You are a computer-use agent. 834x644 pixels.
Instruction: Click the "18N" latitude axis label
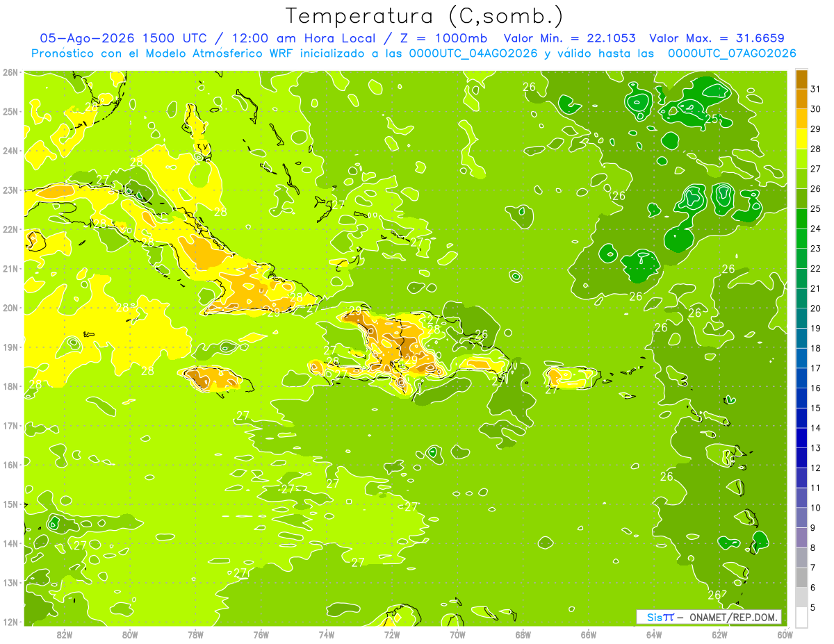pyautogui.click(x=10, y=386)
